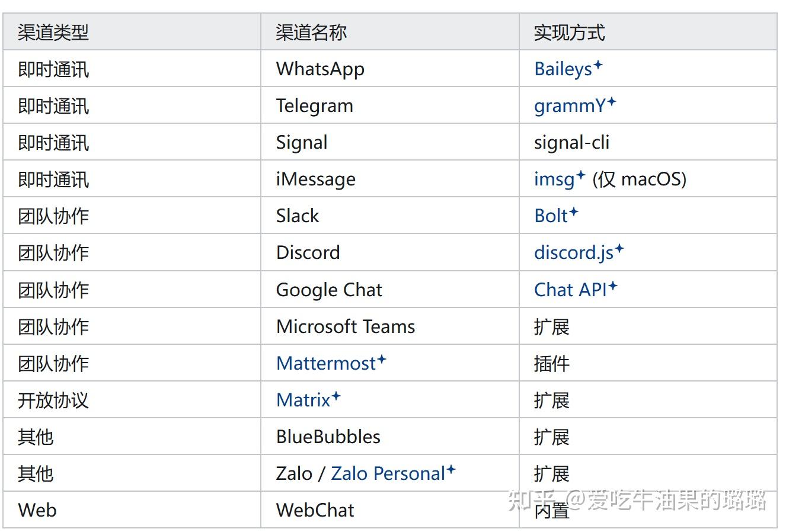Viewport: 786px width, 532px height.
Task: Click the sparkle icon beside Baileys
Action: point(598,65)
